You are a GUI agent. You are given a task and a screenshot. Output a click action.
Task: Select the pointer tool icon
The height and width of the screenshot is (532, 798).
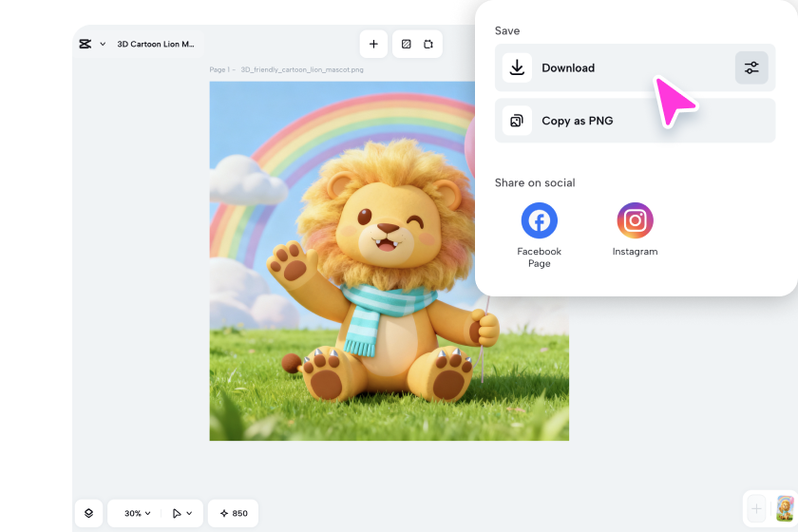[x=177, y=513]
